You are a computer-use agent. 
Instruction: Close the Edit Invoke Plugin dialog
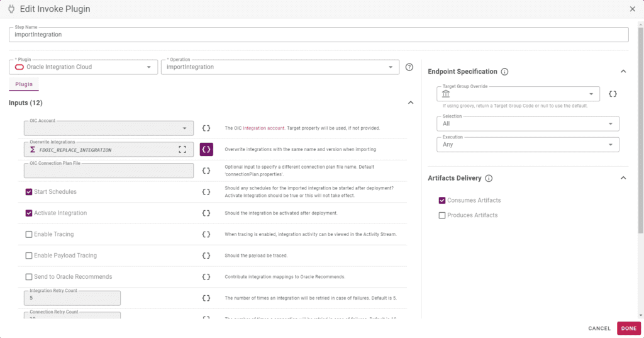pos(633,9)
